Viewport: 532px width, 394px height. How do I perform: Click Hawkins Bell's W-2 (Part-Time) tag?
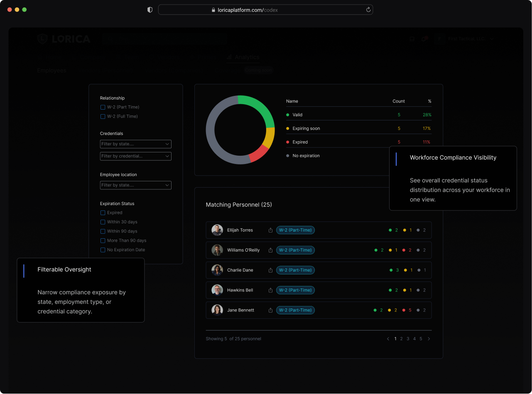click(295, 290)
